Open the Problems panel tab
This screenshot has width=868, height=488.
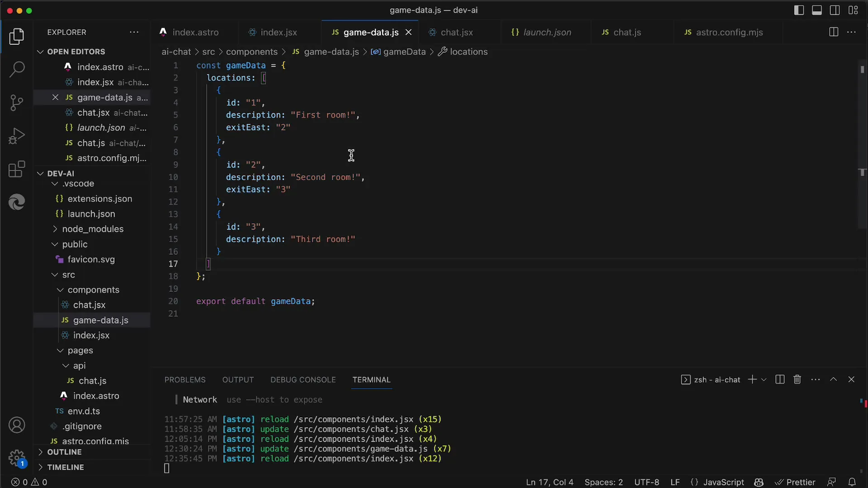[x=185, y=380]
